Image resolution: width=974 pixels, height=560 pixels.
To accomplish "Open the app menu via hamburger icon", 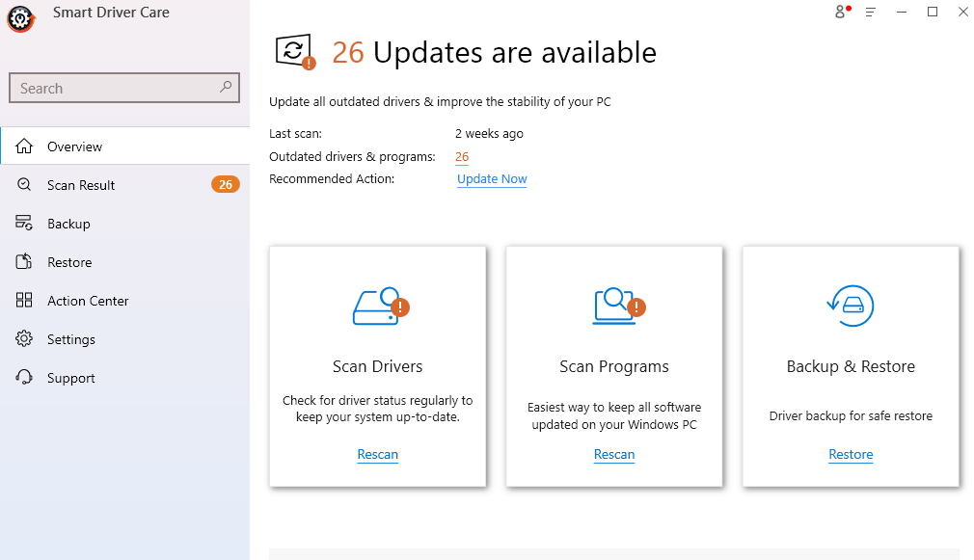I will tap(871, 12).
